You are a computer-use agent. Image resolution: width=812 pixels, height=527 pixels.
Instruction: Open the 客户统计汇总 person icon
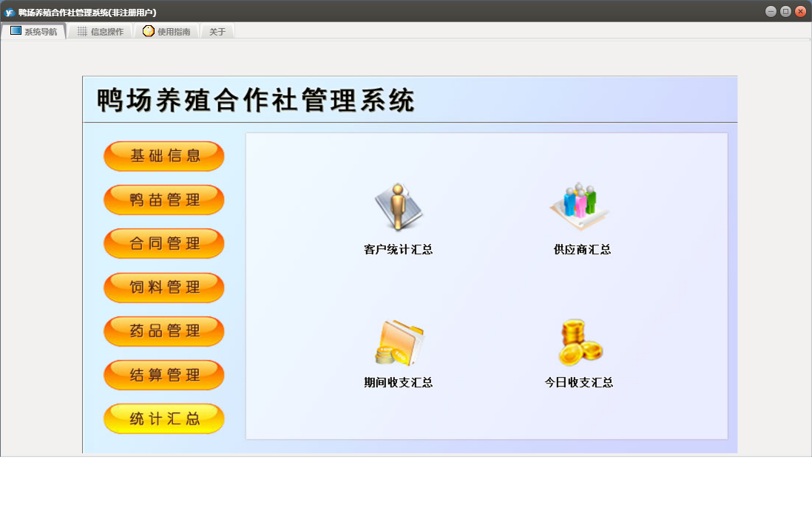click(x=398, y=207)
